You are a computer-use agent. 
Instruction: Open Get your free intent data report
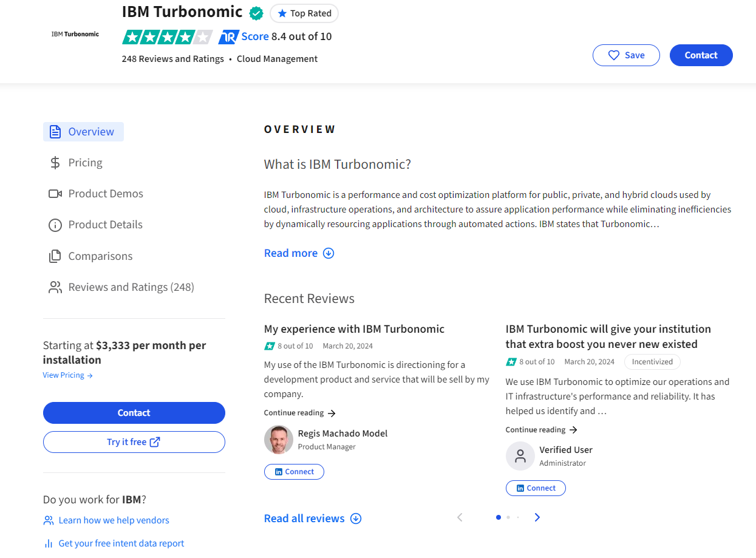[121, 543]
